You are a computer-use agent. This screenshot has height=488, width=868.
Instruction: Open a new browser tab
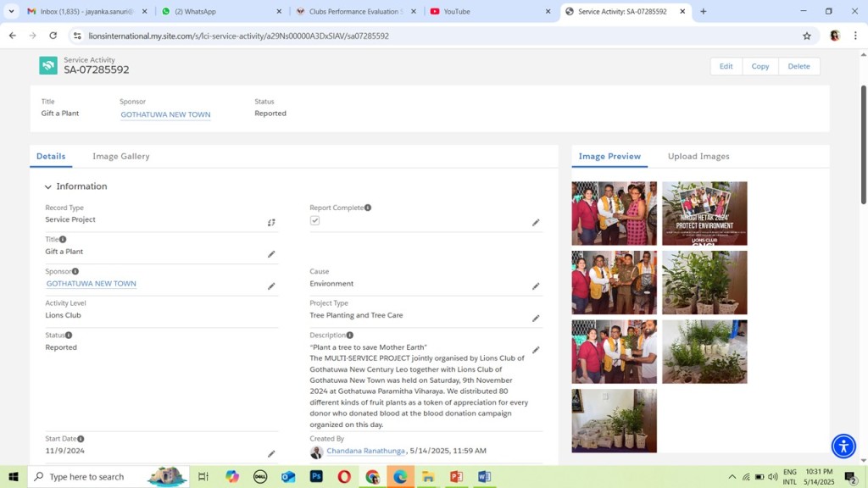pyautogui.click(x=703, y=11)
